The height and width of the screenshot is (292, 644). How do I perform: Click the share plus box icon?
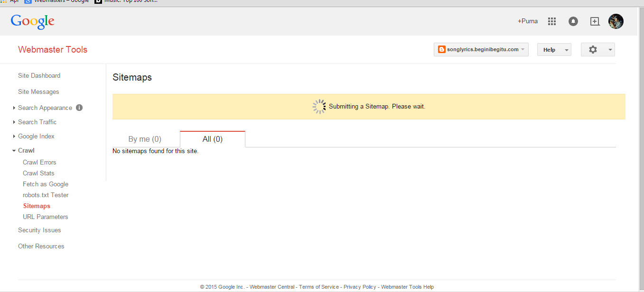click(595, 21)
